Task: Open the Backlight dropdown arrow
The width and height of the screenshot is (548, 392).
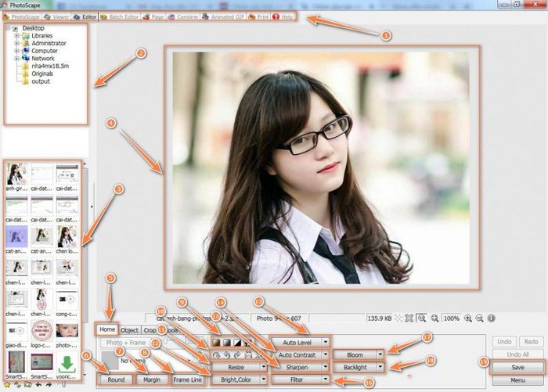Action: pyautogui.click(x=380, y=367)
